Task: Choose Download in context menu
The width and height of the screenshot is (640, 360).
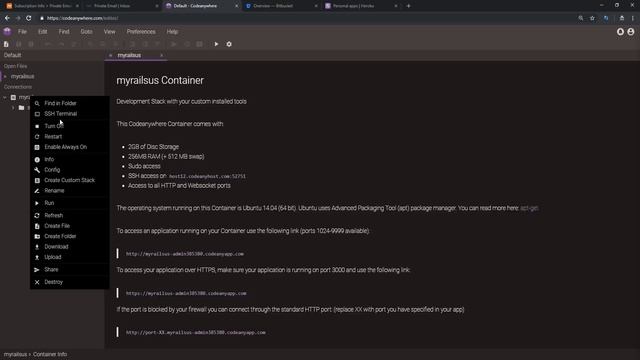Action: (69, 247)
